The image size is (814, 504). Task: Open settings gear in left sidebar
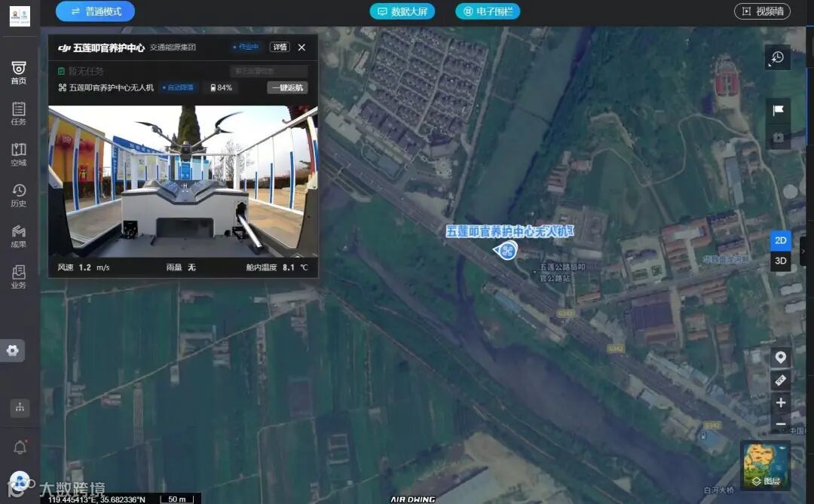click(x=13, y=350)
